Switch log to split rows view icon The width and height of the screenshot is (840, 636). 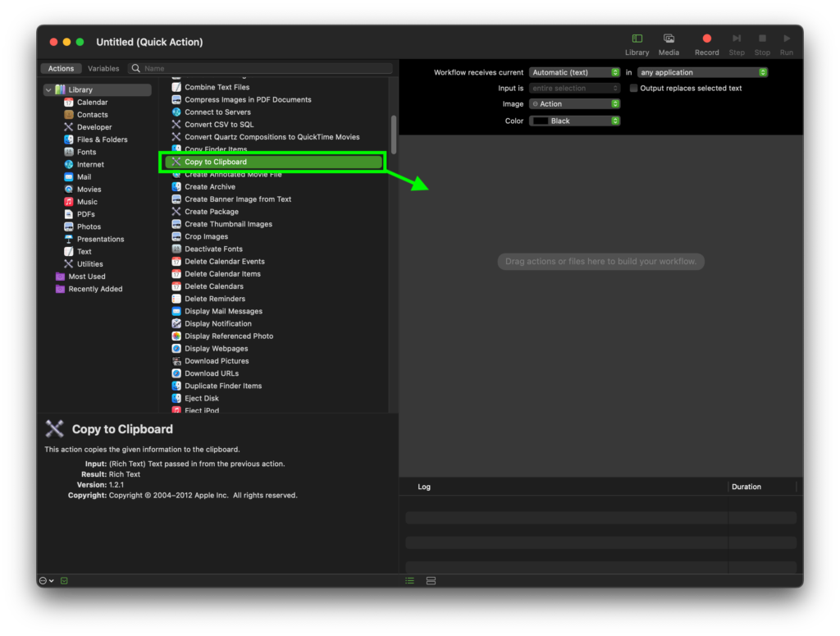pyautogui.click(x=431, y=581)
